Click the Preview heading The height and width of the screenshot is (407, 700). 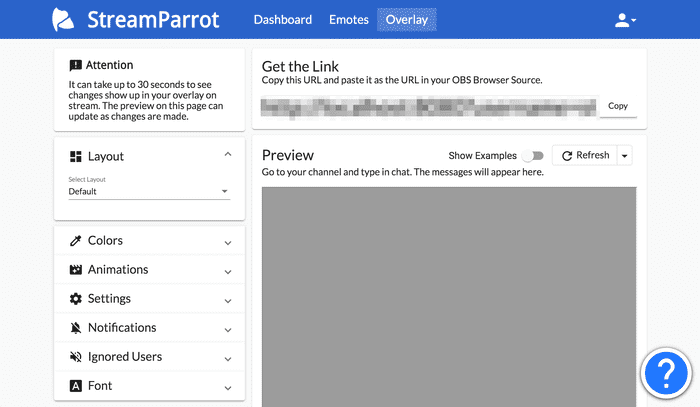point(288,155)
